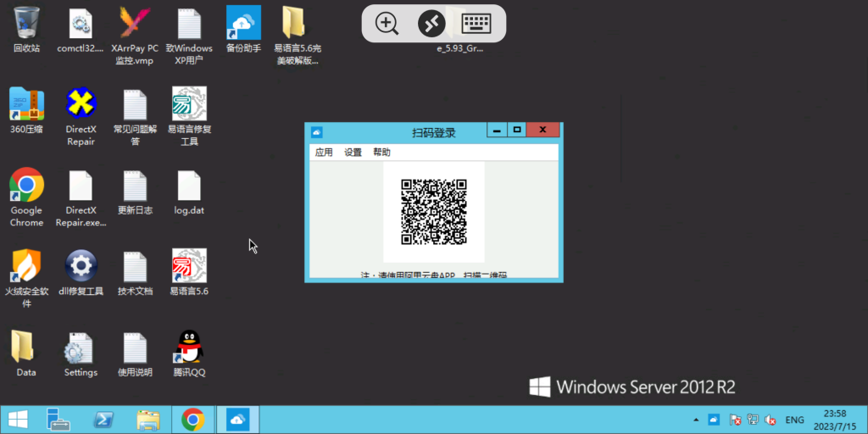
Task: Open the 应用 menu in 扫码登录 window
Action: click(324, 153)
